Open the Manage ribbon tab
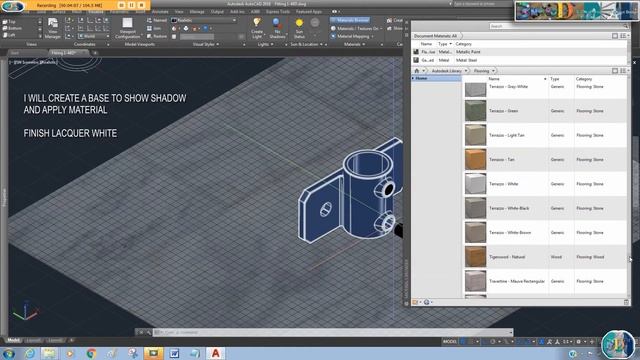Screen dimensions: 640x360 click(x=197, y=12)
